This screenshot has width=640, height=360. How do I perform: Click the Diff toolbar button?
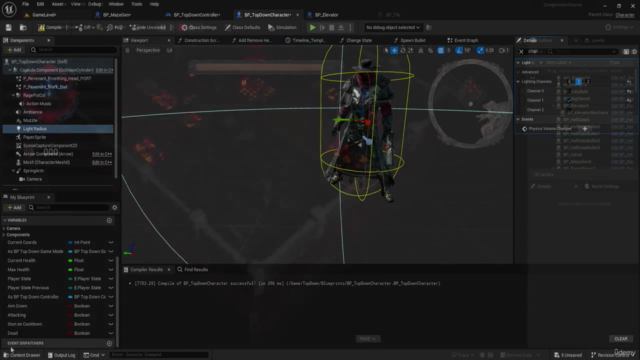point(84,27)
